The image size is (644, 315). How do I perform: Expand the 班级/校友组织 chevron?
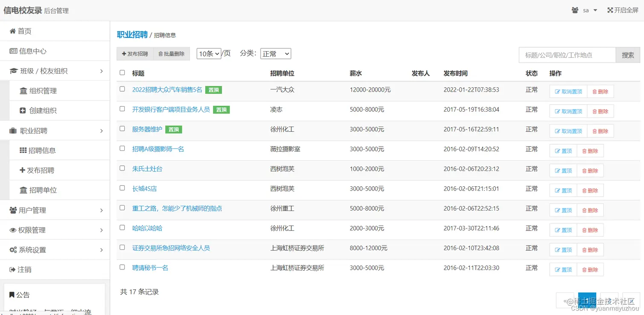pos(101,71)
